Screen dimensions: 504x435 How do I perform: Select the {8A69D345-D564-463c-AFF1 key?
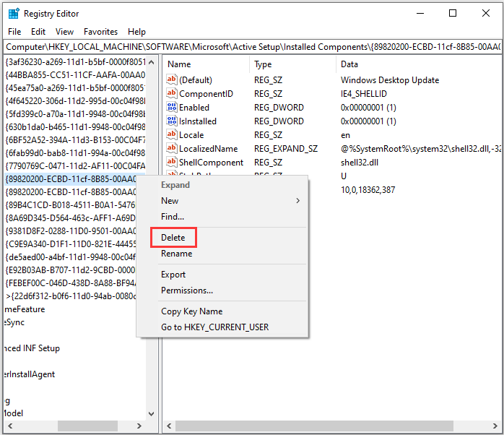pyautogui.click(x=70, y=218)
